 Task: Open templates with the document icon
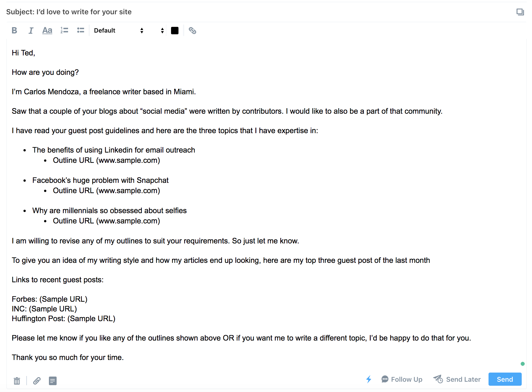[53, 381]
